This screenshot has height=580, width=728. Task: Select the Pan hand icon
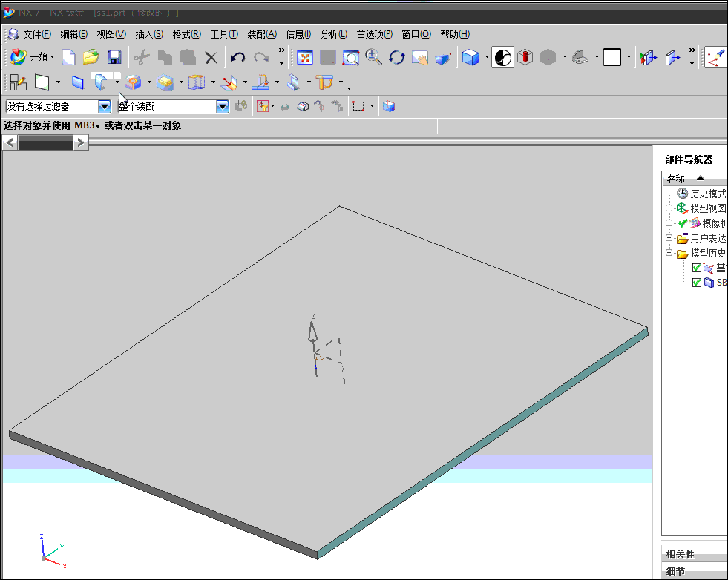click(420, 58)
